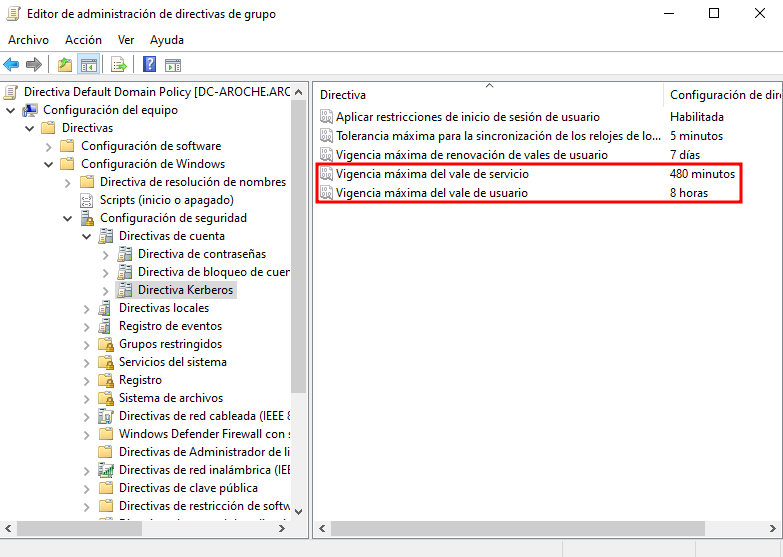The height and width of the screenshot is (557, 783).
Task: Collapse Configuración de Windows node
Action: 48,164
